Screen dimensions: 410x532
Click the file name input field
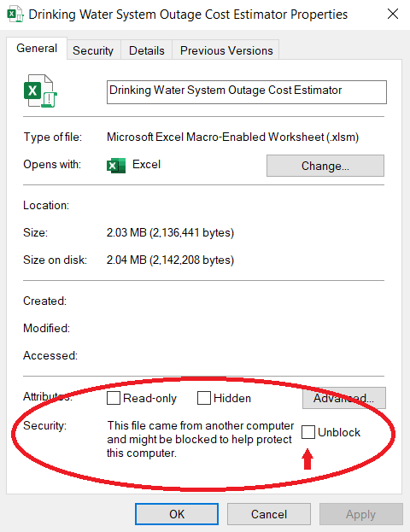click(247, 92)
